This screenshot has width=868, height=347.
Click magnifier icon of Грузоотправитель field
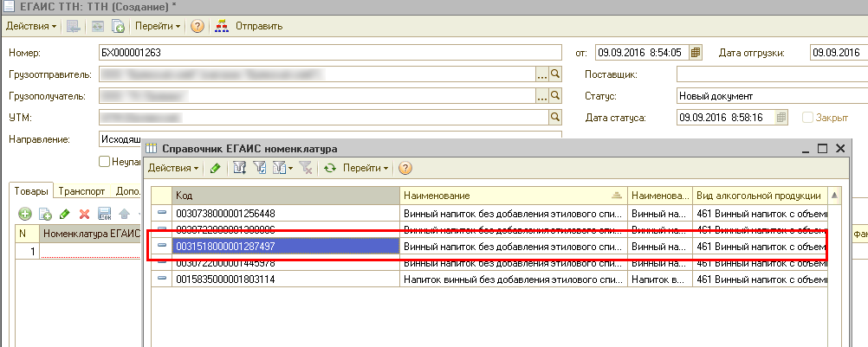click(555, 74)
